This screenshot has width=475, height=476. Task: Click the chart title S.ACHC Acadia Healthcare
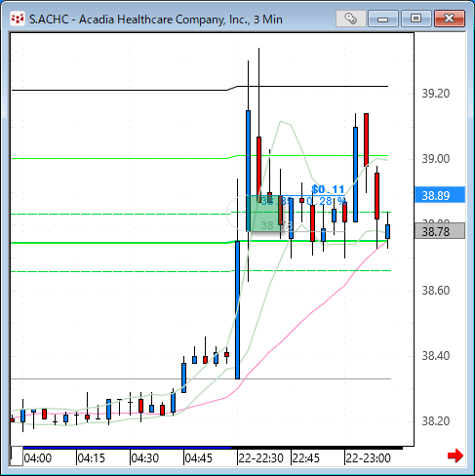(156, 20)
